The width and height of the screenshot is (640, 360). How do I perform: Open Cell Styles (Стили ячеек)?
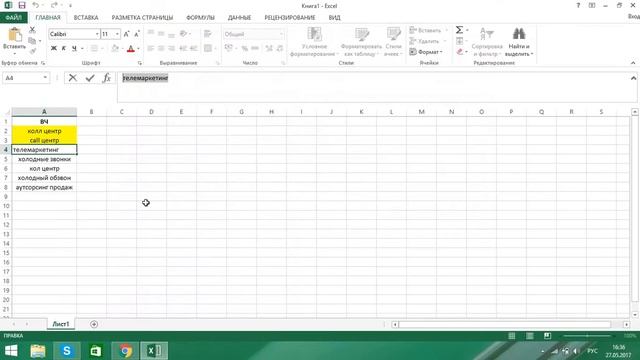point(393,42)
